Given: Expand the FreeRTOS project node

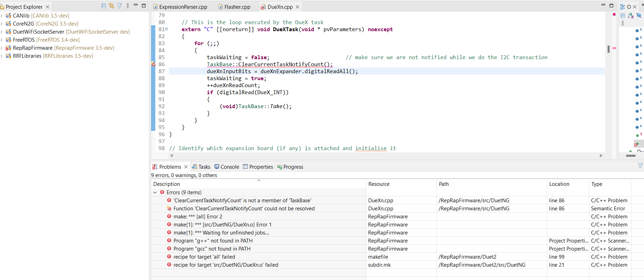Looking at the screenshot, I should tap(2, 40).
